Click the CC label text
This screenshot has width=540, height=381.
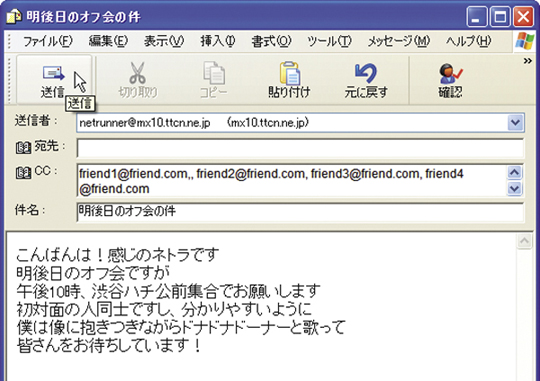point(43,171)
